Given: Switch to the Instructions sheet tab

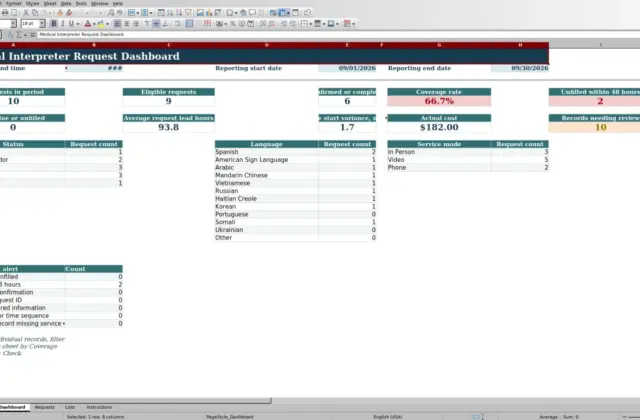Looking at the screenshot, I should 99,407.
